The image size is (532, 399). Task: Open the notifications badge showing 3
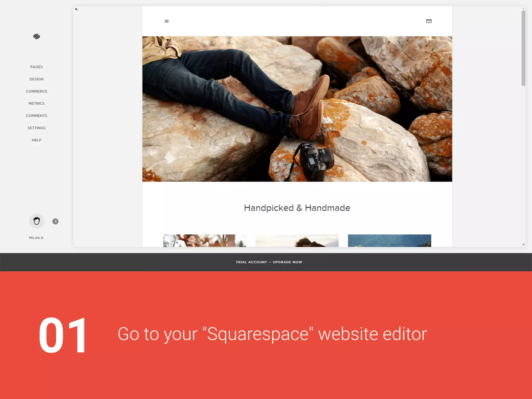pyautogui.click(x=55, y=221)
